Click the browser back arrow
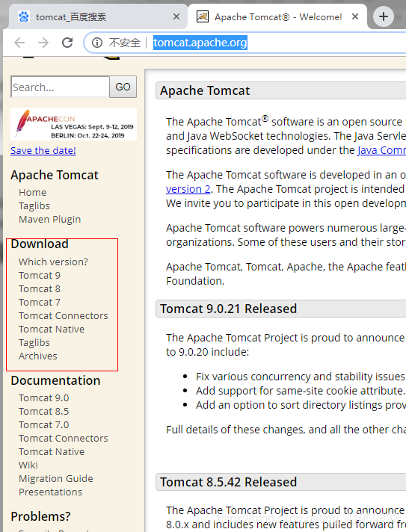The height and width of the screenshot is (532, 406). coord(19,43)
